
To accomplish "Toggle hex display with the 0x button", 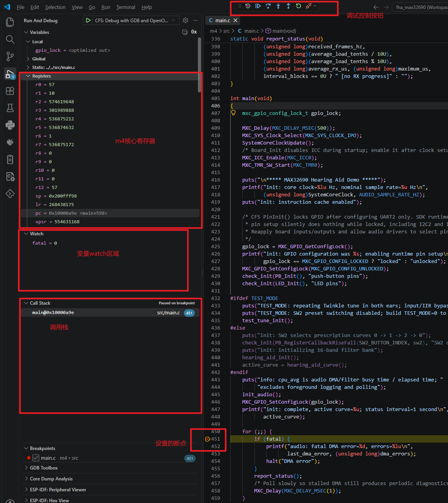I will [194, 32].
